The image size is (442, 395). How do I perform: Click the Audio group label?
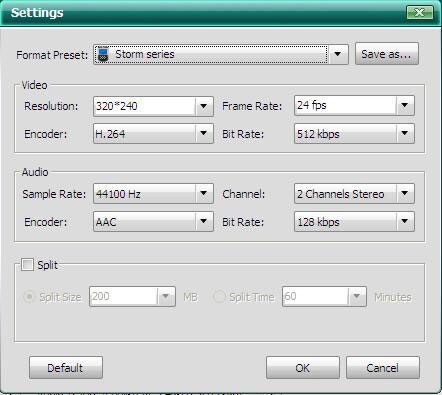(x=35, y=172)
